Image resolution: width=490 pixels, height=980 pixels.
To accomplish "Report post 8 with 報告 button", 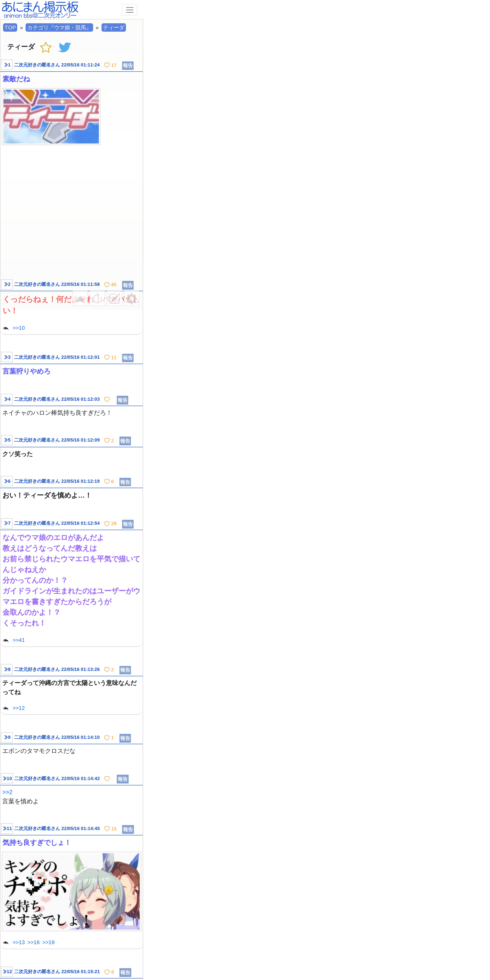I will 125,670.
